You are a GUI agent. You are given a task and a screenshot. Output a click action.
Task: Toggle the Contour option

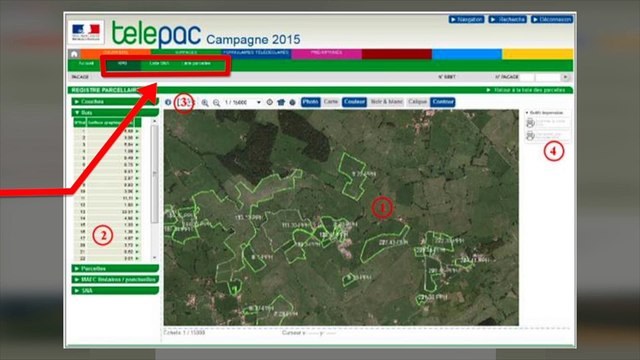point(443,102)
